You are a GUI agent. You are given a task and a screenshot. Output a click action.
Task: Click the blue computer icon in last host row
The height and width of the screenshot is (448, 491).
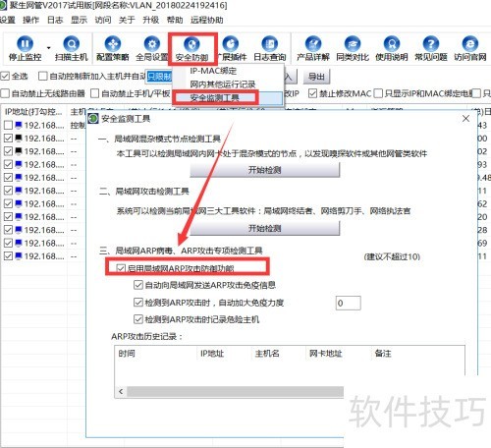click(x=19, y=255)
